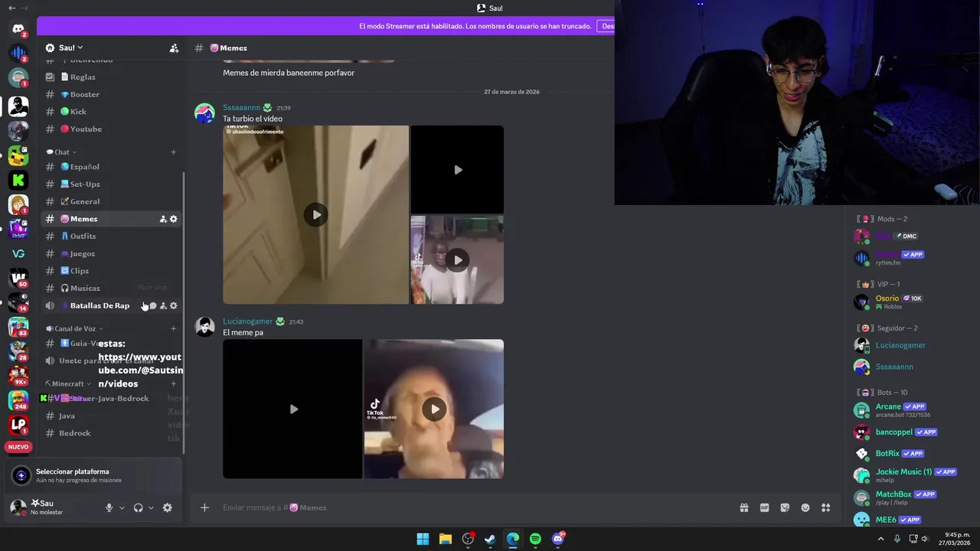Viewport: 980px width, 551px height.
Task: Open the Youtube channel
Action: coord(112,129)
